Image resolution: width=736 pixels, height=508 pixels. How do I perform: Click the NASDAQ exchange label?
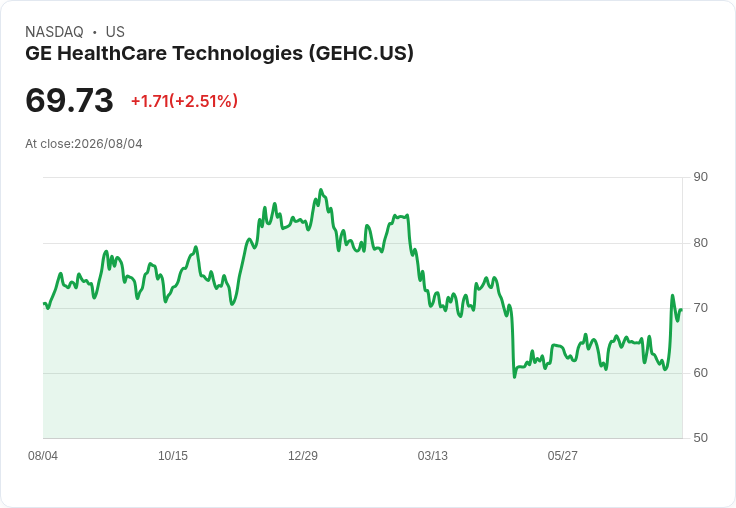tap(54, 32)
